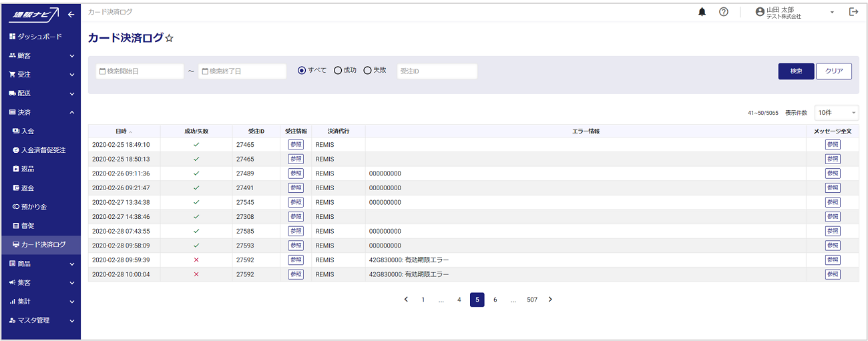Select the すべて radio button
The width and height of the screenshot is (868, 341).
tap(302, 70)
